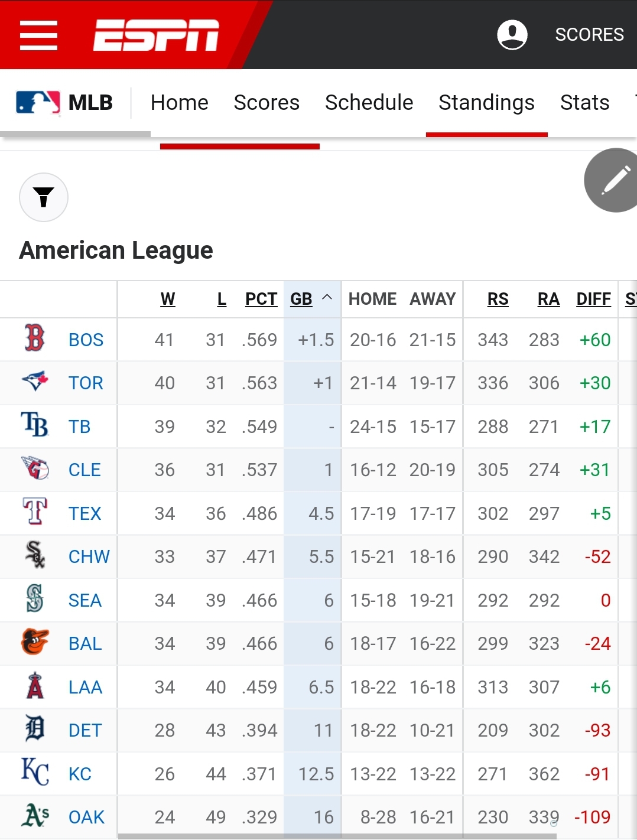This screenshot has height=840, width=637.
Task: Switch to the Standings tab
Action: tap(486, 103)
